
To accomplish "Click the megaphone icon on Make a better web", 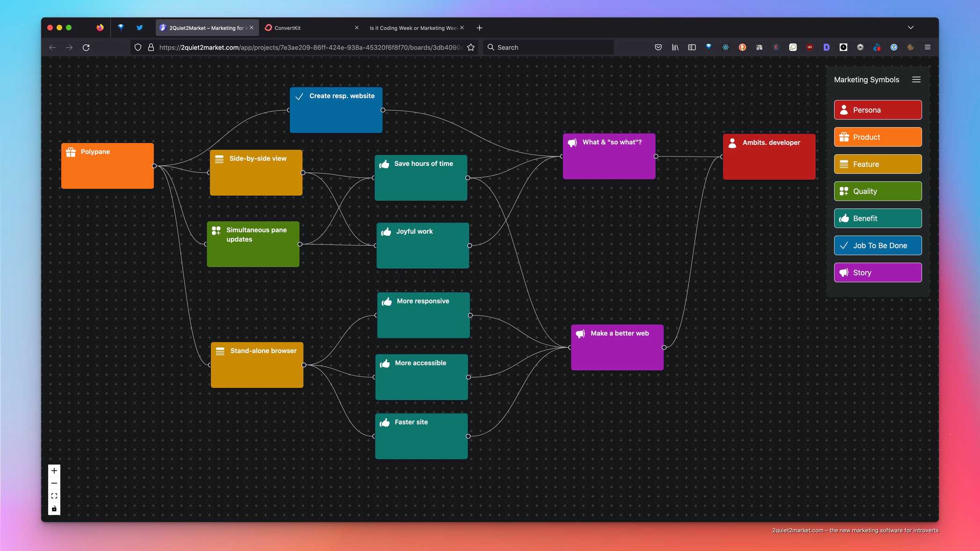I will [581, 333].
